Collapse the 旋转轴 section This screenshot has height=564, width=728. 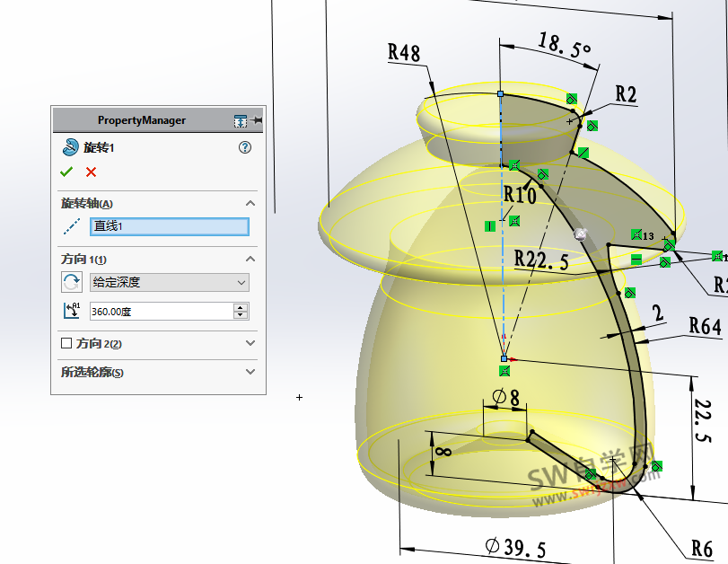(x=250, y=204)
